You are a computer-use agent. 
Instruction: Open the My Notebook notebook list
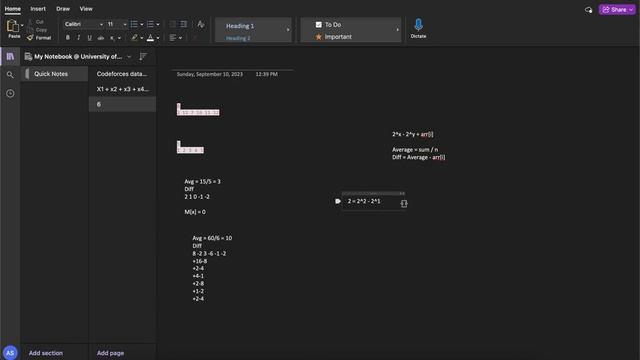[x=78, y=56]
